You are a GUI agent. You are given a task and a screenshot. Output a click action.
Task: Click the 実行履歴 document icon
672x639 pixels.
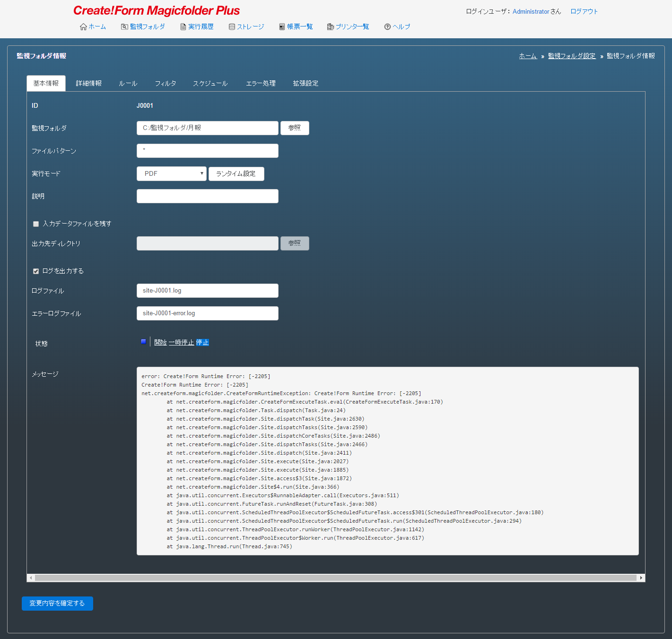tap(183, 27)
